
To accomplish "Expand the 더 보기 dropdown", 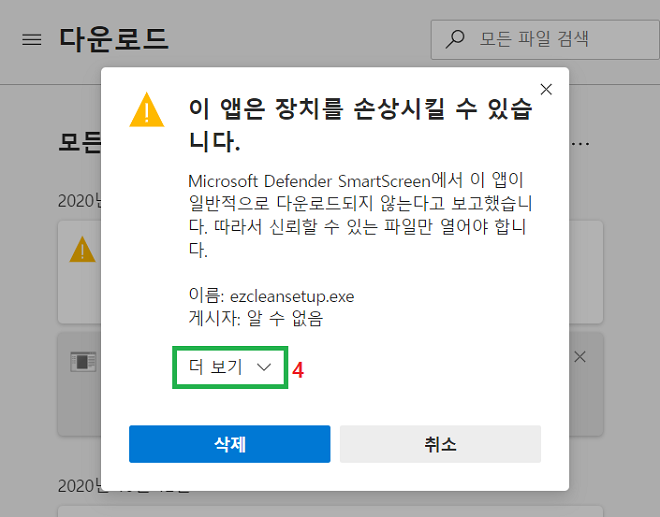I will pyautogui.click(x=230, y=367).
